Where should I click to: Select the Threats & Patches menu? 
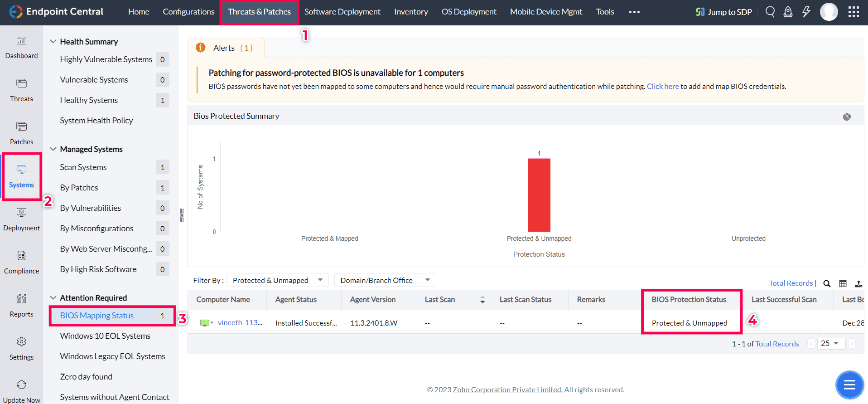point(259,12)
